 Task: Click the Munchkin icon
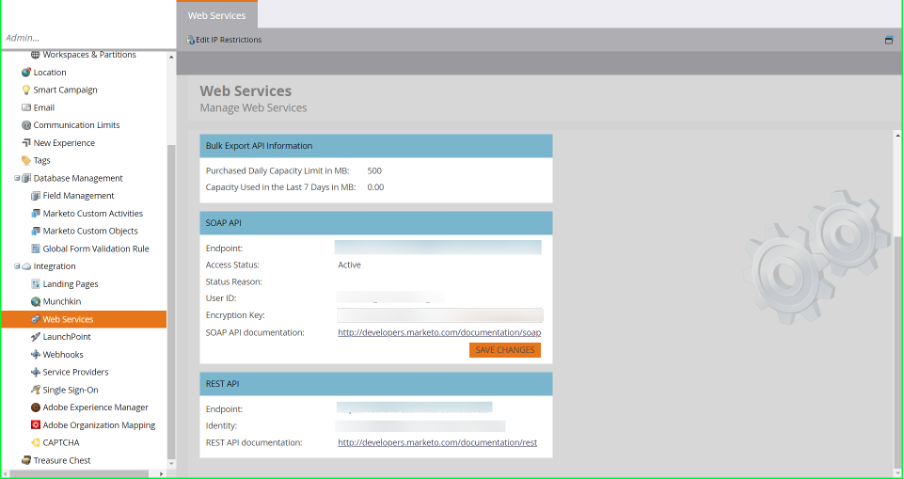point(35,301)
